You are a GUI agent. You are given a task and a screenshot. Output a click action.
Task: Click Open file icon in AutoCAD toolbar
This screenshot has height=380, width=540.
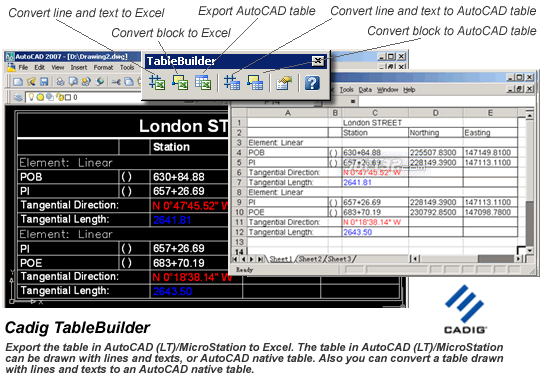tap(31, 82)
